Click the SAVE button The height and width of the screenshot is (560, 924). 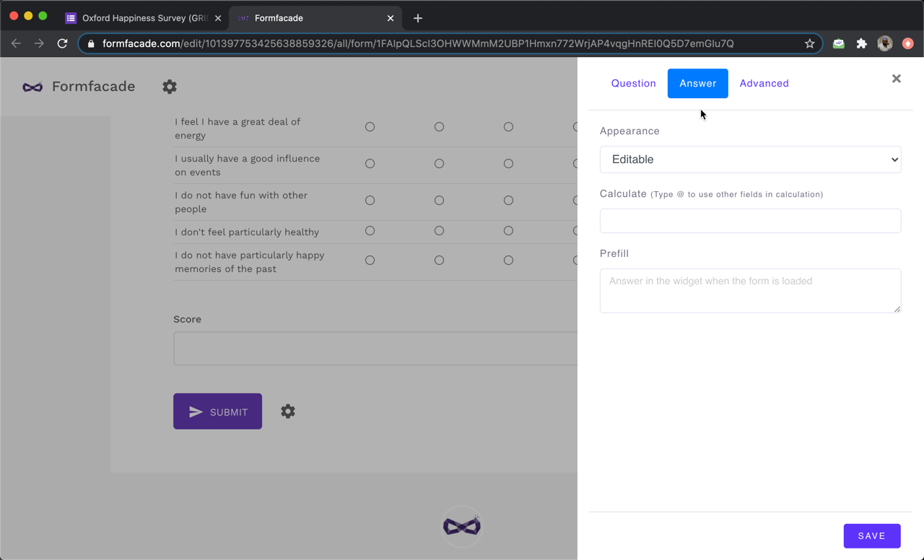pyautogui.click(x=872, y=535)
